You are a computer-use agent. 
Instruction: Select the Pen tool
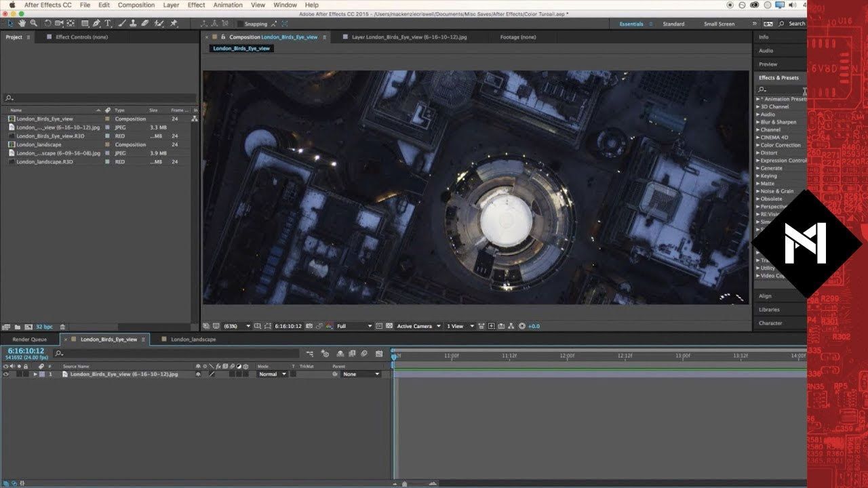coord(96,24)
